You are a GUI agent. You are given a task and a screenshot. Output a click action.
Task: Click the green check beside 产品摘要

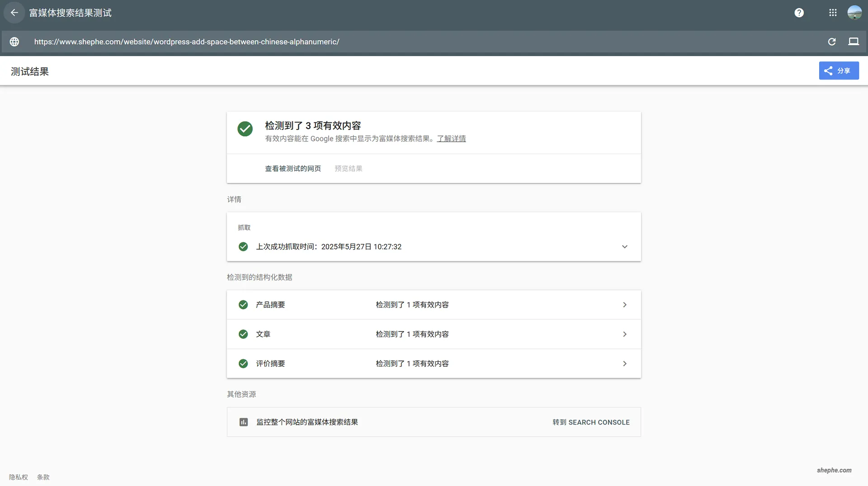[243, 304]
